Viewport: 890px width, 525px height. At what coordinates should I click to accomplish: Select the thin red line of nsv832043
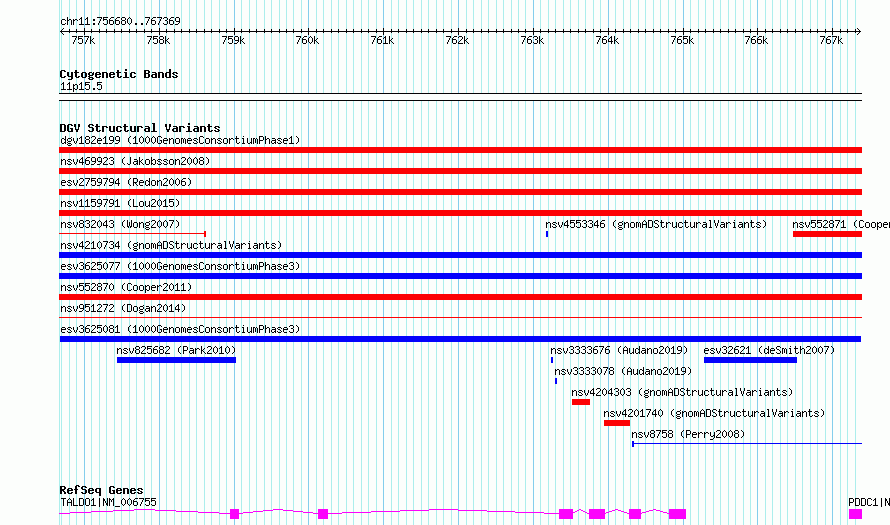tap(133, 234)
